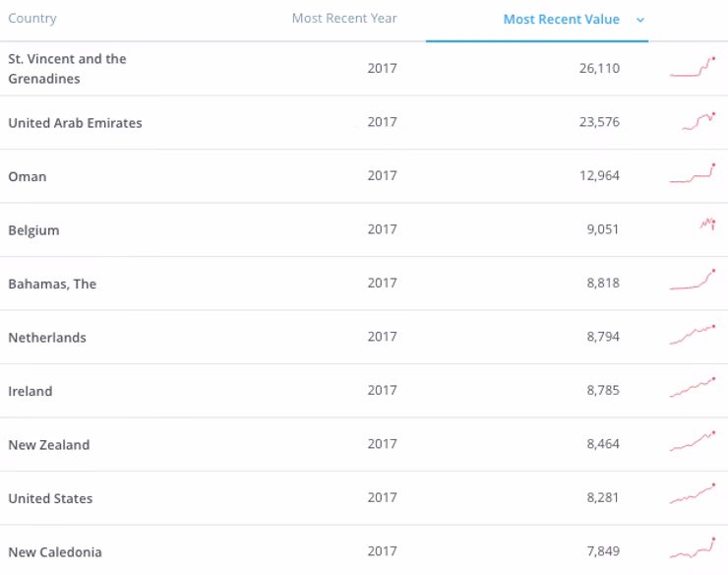Click the United States trend sparkline
728x575 pixels.
pos(693,494)
